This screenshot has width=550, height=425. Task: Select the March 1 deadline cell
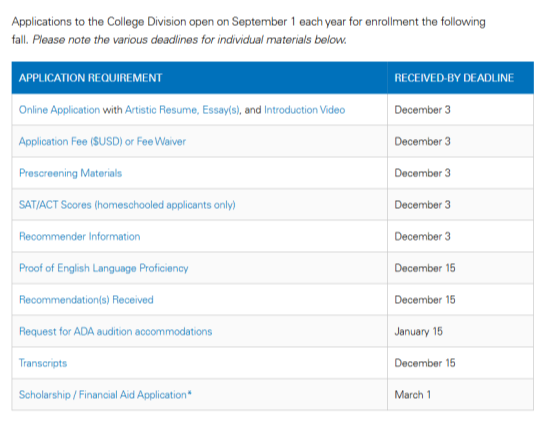[x=461, y=395]
